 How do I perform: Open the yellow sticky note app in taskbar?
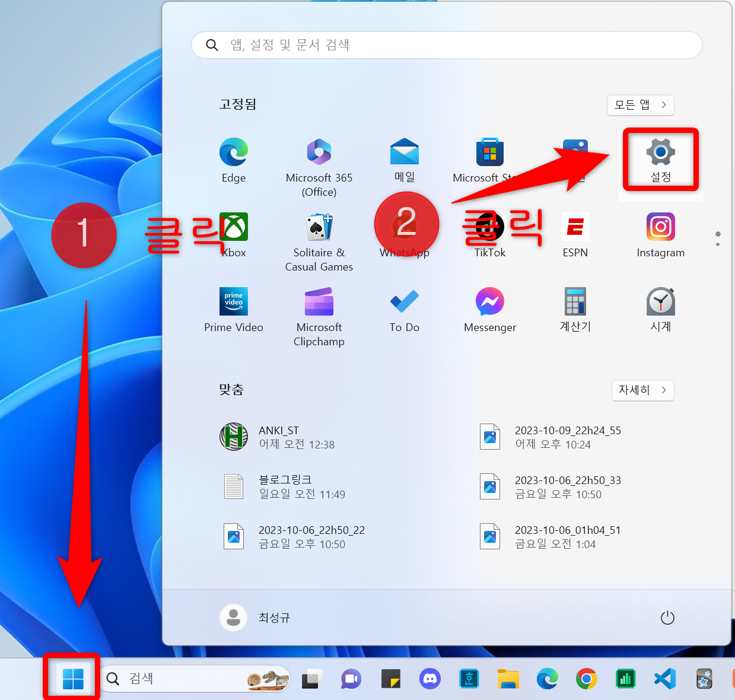point(391,679)
